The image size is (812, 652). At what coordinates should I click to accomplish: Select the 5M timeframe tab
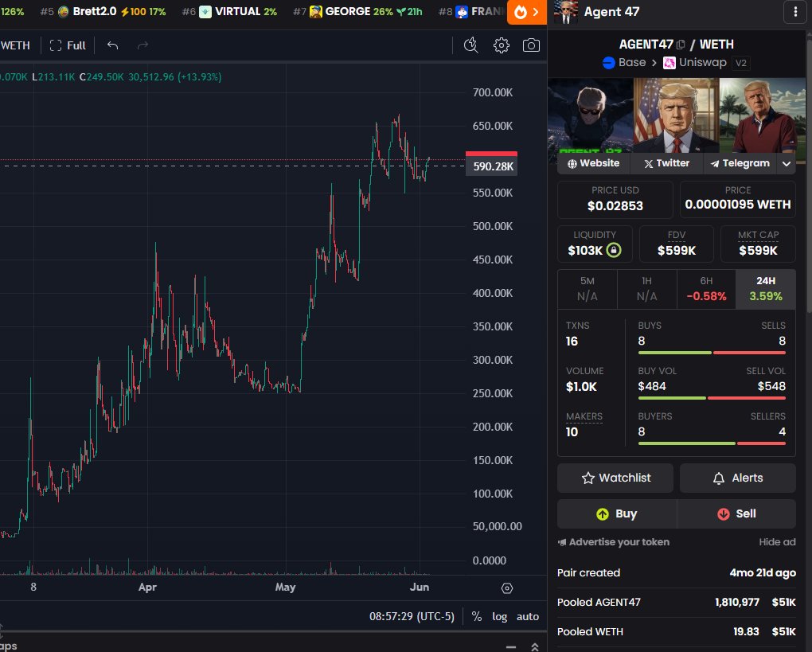pyautogui.click(x=588, y=289)
